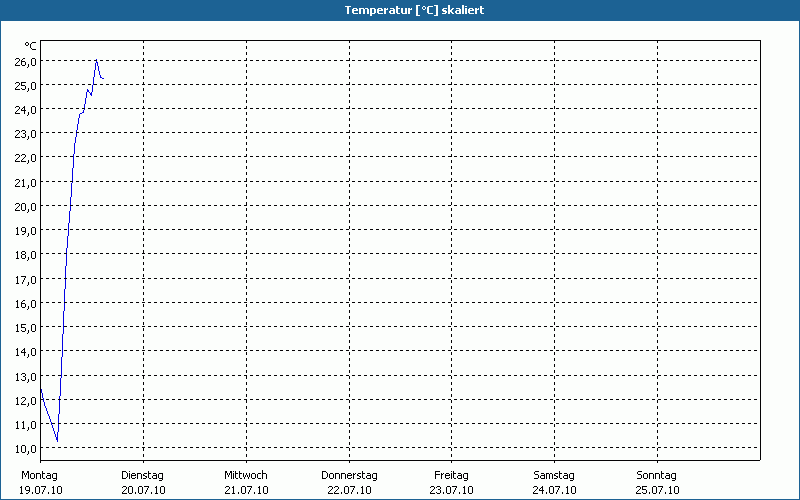Click the Samstag day label
This screenshot has height=500, width=800.
554,476
